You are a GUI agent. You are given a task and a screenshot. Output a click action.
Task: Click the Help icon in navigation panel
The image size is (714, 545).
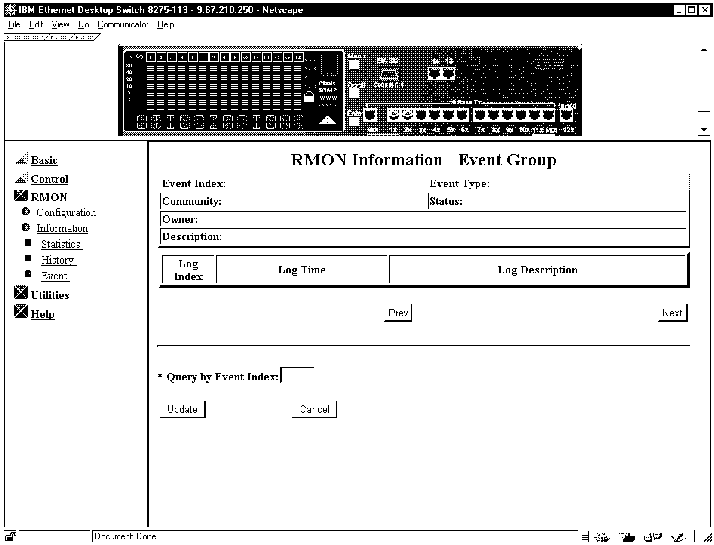[x=22, y=314]
